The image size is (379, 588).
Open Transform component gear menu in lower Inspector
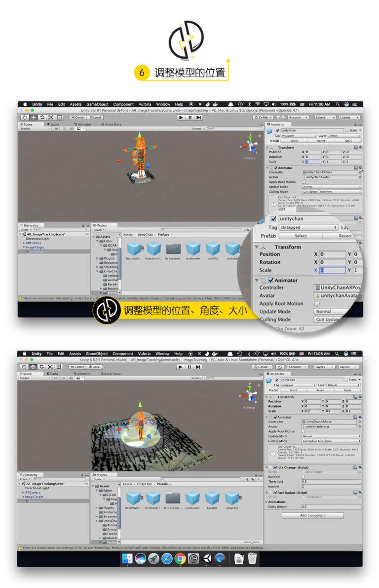(x=360, y=397)
